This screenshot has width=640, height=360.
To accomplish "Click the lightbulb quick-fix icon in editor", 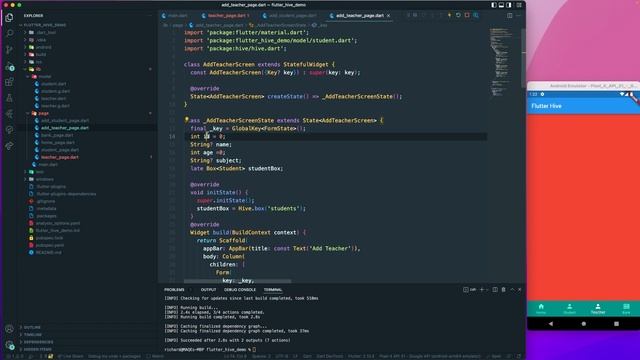I will (187, 120).
